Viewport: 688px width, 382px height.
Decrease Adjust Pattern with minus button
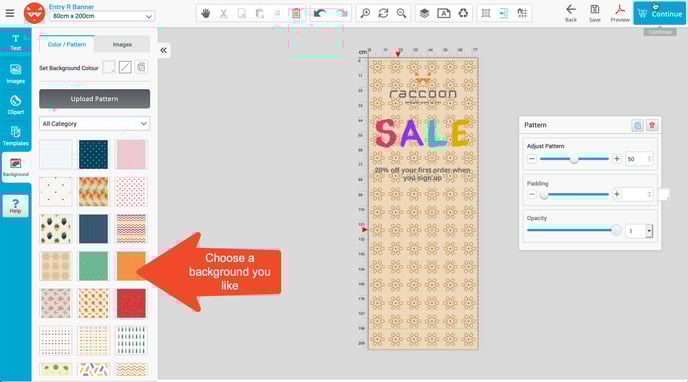pyautogui.click(x=532, y=159)
